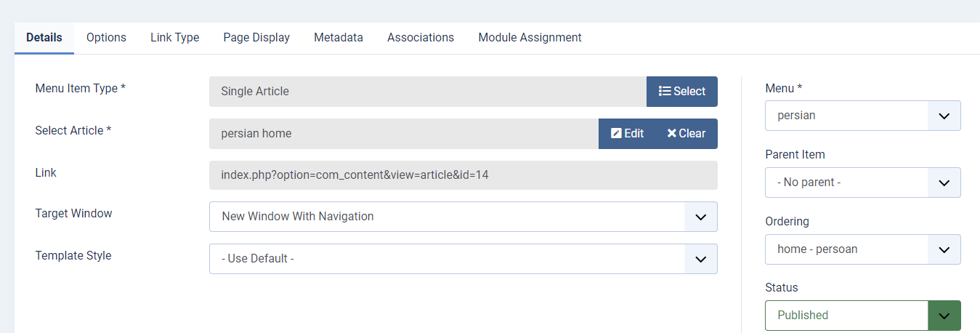980x333 pixels.
Task: Clear the selected article
Action: (x=687, y=134)
